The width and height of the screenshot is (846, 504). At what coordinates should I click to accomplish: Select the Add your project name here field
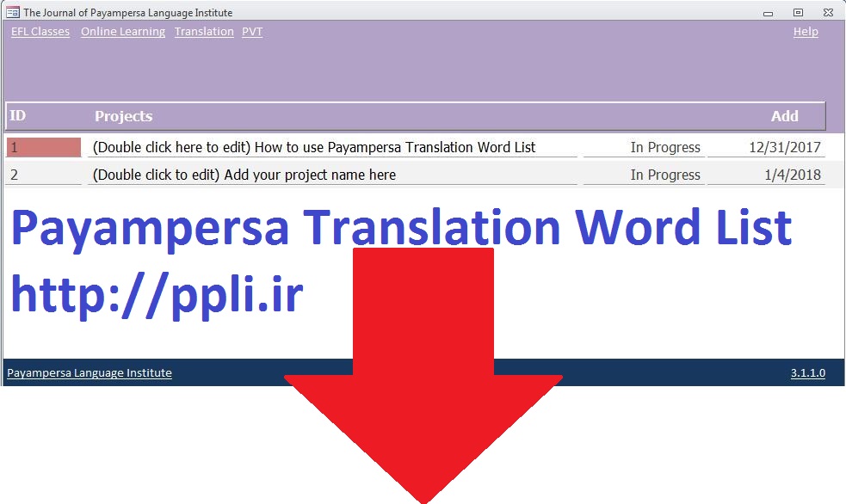click(332, 175)
